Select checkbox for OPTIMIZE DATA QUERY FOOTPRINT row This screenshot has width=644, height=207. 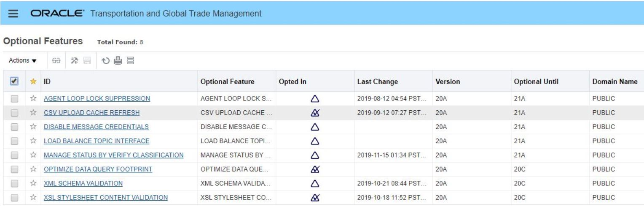coord(14,169)
